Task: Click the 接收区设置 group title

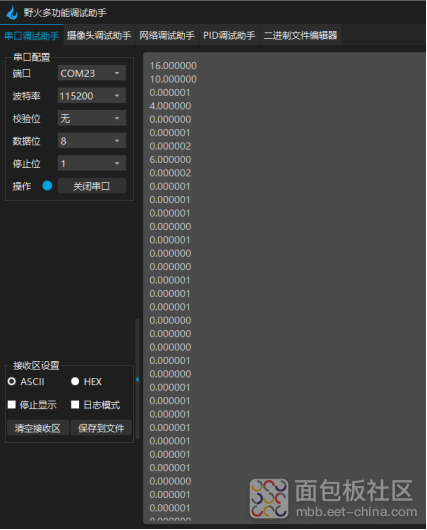Action: pos(36,365)
